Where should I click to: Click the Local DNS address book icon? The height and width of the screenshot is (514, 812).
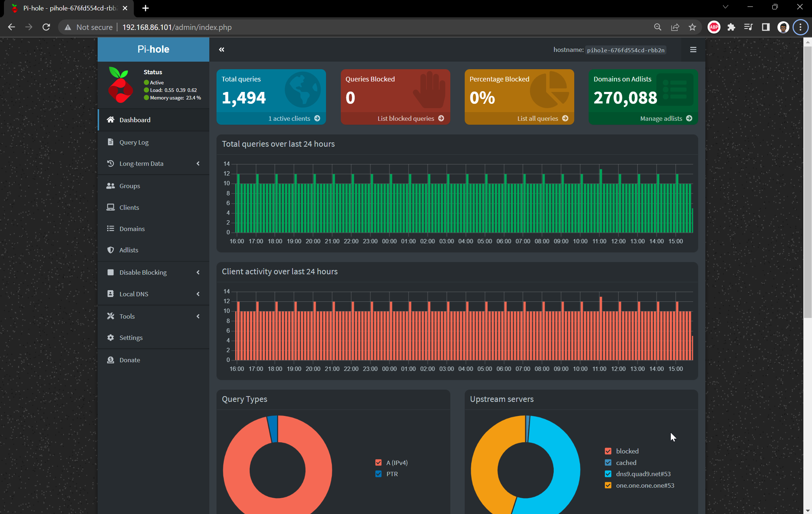111,294
